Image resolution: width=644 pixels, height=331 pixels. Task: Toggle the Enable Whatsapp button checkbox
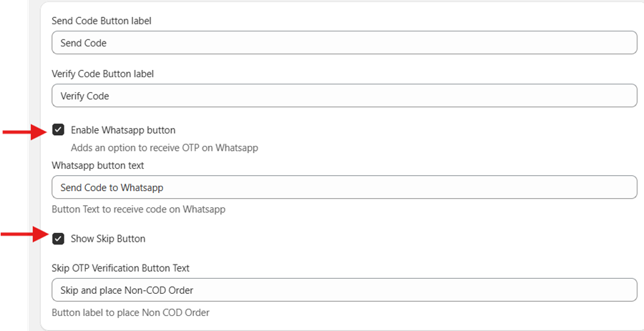pyautogui.click(x=59, y=130)
